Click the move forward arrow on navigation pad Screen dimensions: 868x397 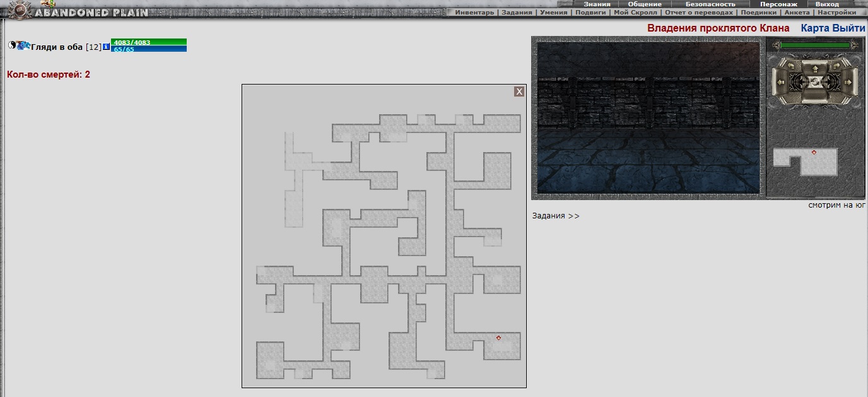[815, 69]
